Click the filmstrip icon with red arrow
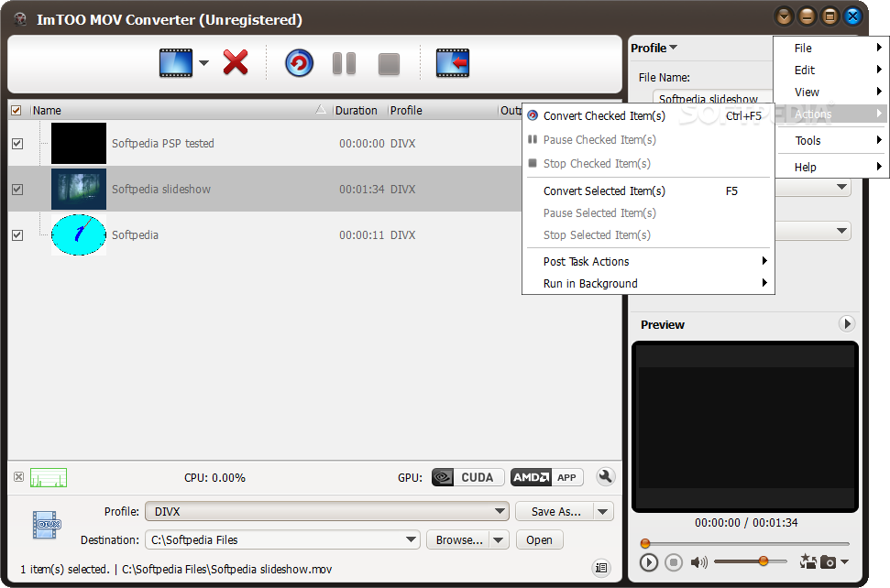 (453, 63)
